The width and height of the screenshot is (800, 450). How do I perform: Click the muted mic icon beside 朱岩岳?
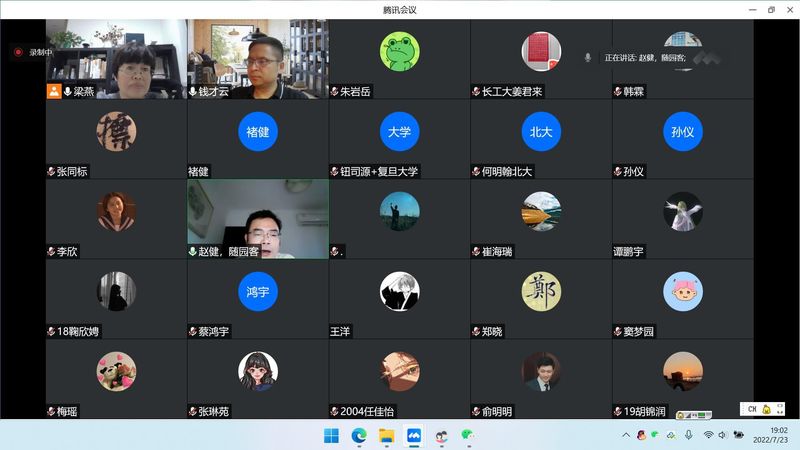click(x=335, y=91)
